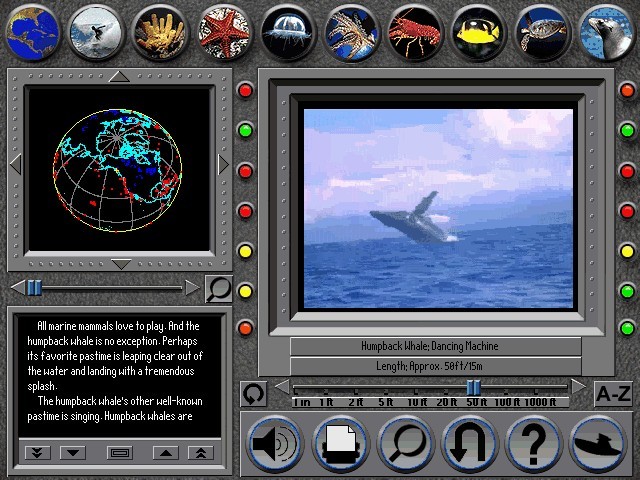
Task: Click globe zoom slider left arrow
Action: click(x=18, y=287)
